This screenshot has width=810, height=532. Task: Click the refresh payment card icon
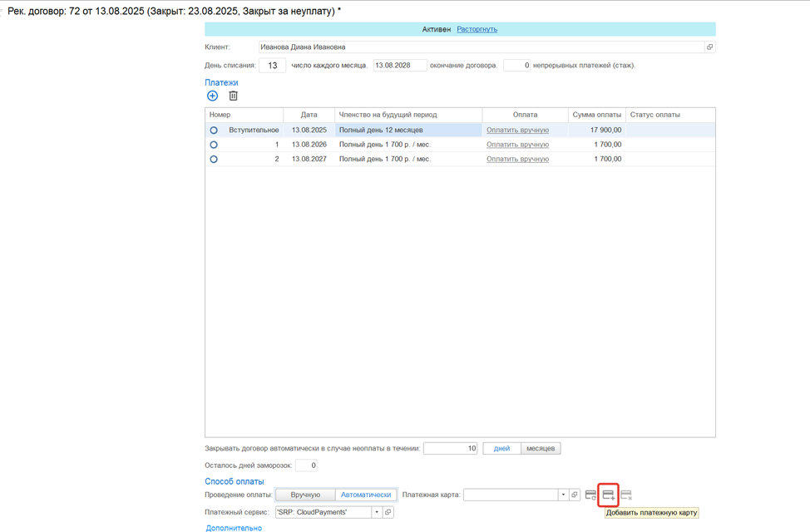coord(590,495)
